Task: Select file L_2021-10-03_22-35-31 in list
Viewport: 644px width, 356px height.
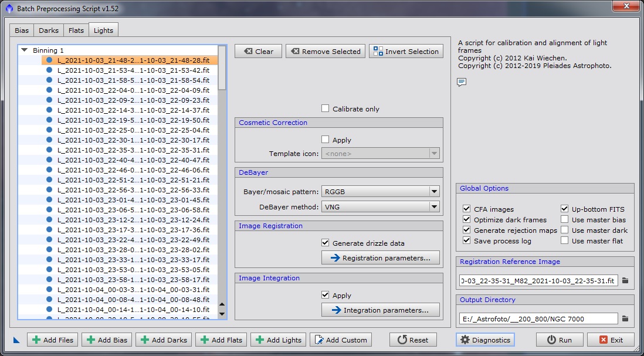Action: [133, 150]
